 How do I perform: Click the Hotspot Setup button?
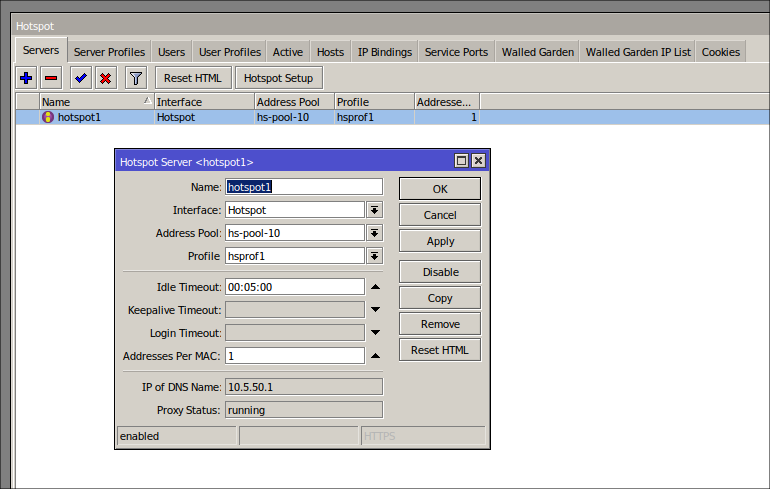[x=279, y=78]
